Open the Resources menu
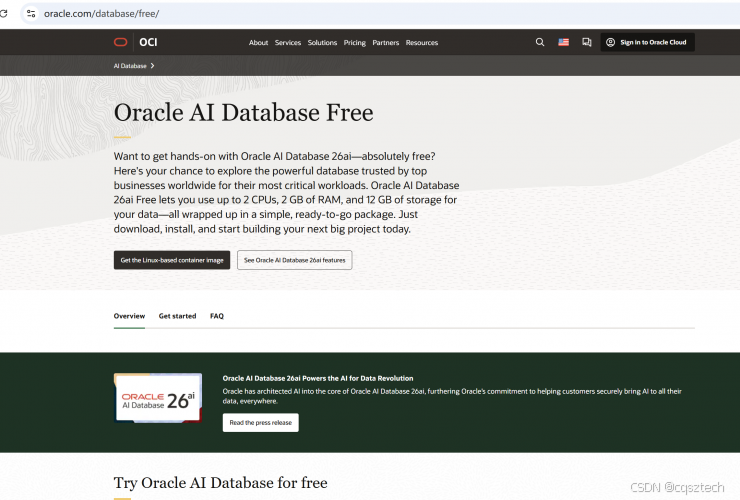Screen dimensions: 740x500 tap(422, 42)
